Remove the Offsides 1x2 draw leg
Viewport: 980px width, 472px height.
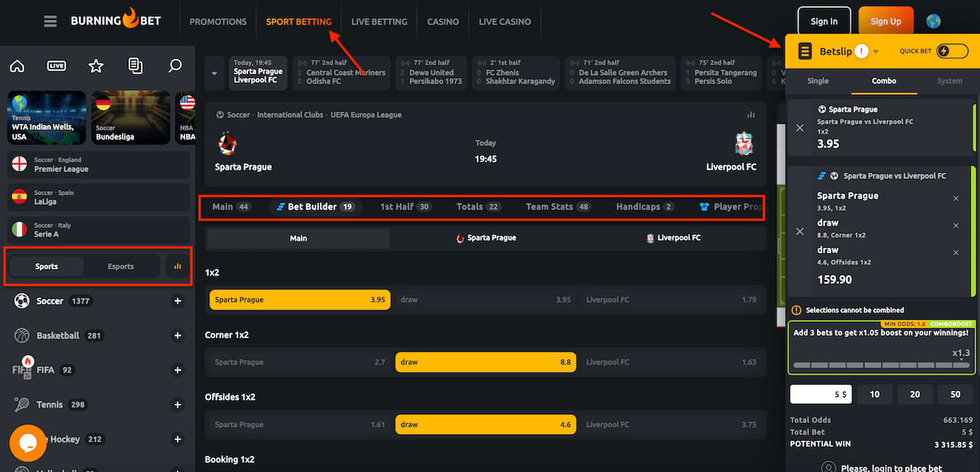click(x=955, y=252)
